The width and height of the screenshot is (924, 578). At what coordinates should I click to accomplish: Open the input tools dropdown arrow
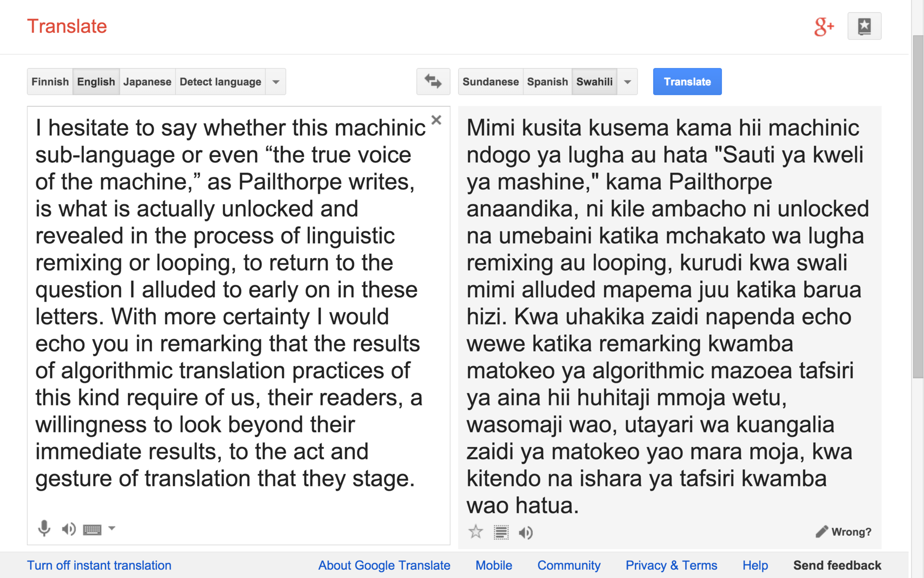click(x=112, y=528)
